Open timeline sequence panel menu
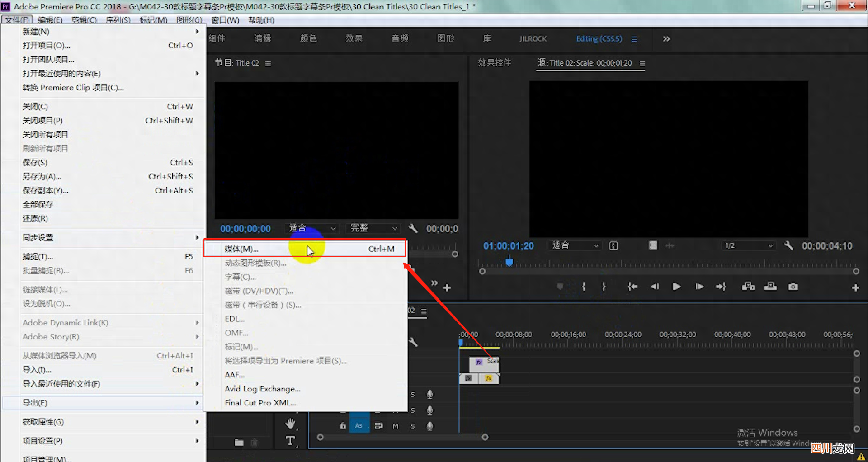This screenshot has width=868, height=462. click(424, 311)
